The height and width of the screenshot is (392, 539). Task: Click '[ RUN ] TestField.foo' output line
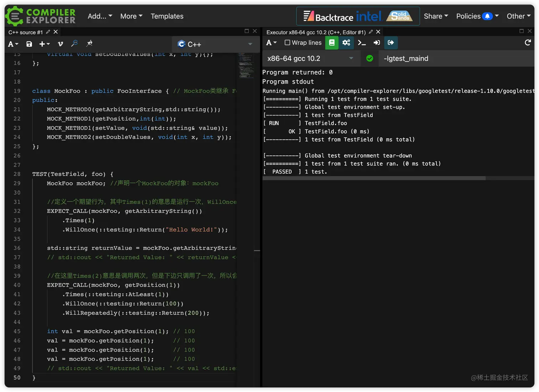(305, 123)
